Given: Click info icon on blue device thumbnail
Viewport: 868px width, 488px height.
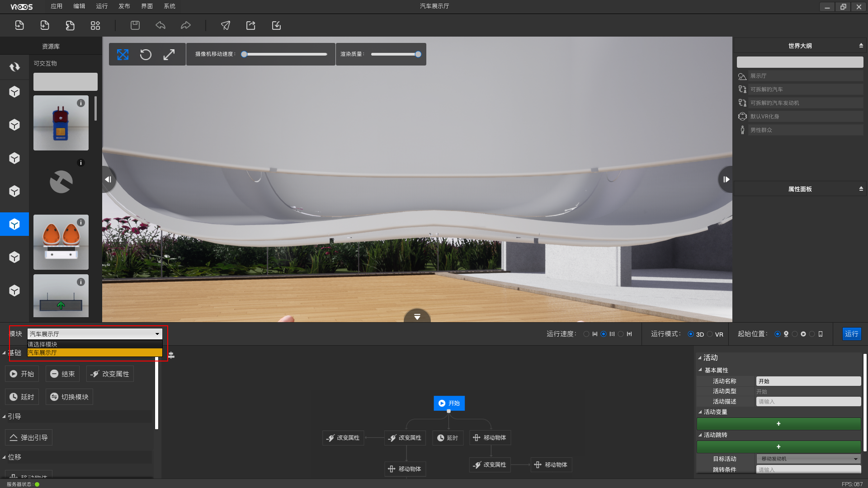Looking at the screenshot, I should 81,103.
